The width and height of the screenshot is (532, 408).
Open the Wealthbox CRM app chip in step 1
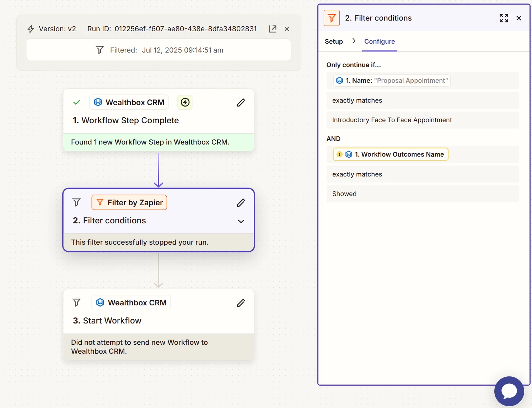(x=129, y=102)
